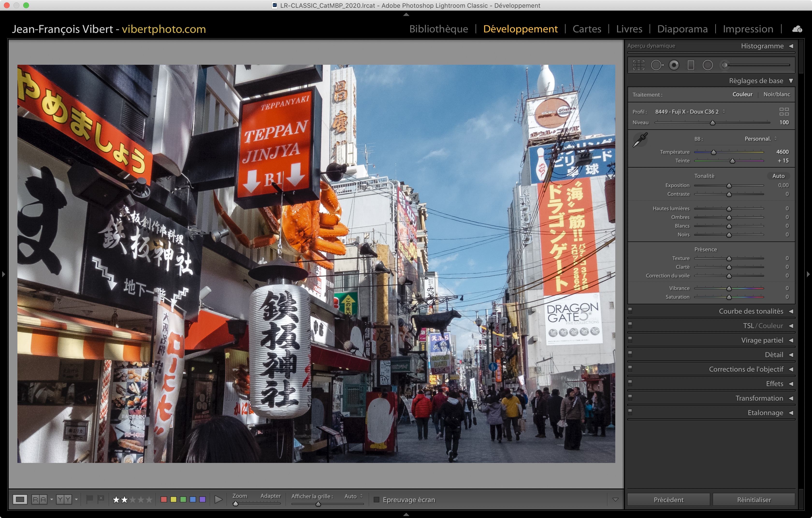Choose the Radial Filter tool
The width and height of the screenshot is (812, 518).
[x=707, y=65]
